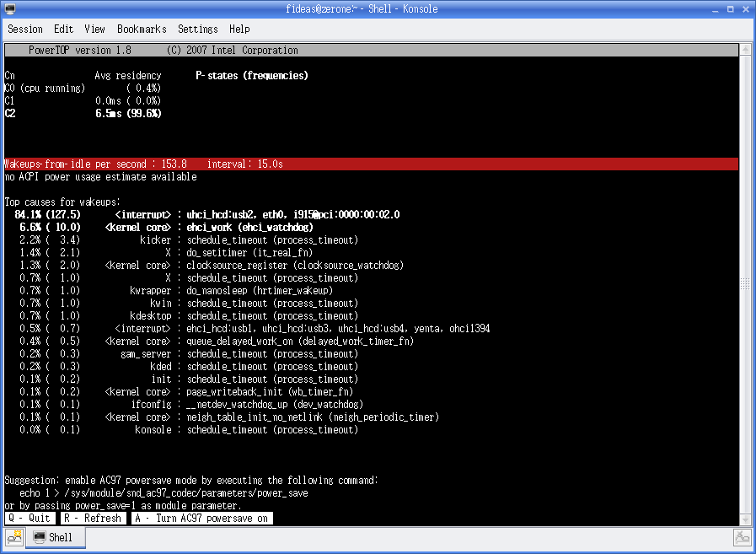Click the close session icon in tab bar
The height and width of the screenshot is (554, 756).
pyautogui.click(x=742, y=537)
